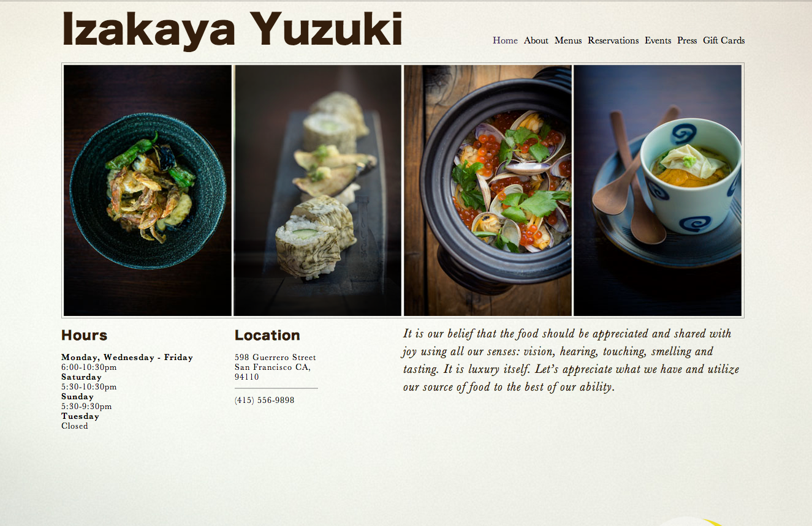Go to the About page
This screenshot has height=526, width=812.
[536, 40]
